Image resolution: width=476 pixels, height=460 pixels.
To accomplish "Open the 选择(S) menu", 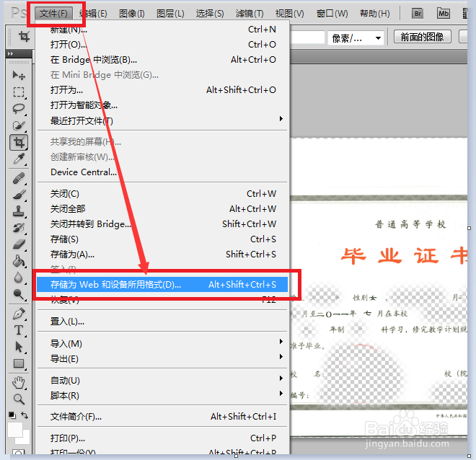I will [210, 14].
